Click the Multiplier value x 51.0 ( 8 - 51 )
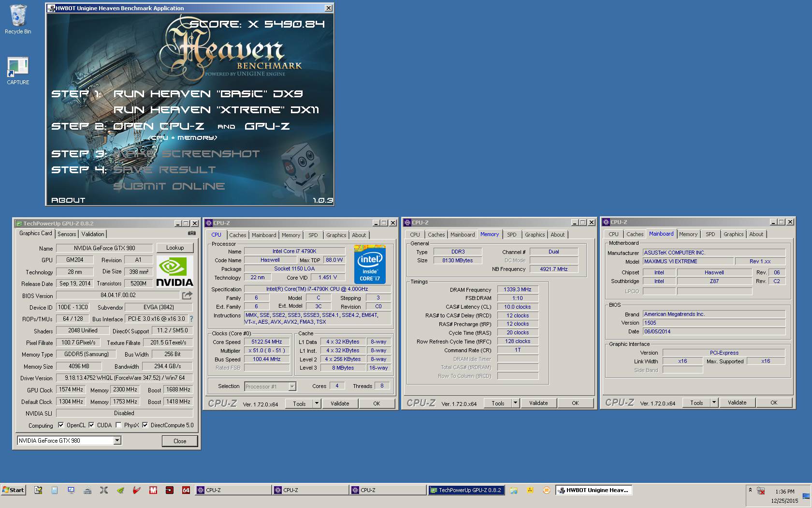The width and height of the screenshot is (812, 508). pyautogui.click(x=267, y=350)
